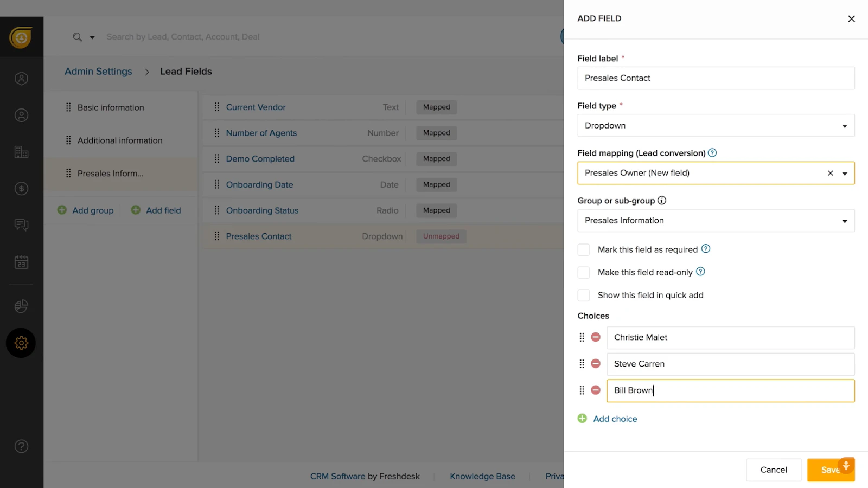Click the Christie Malet choice input

(x=731, y=338)
